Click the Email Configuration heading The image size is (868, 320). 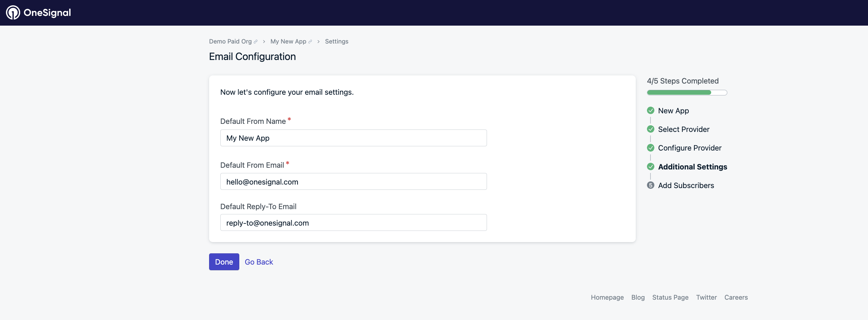point(252,56)
